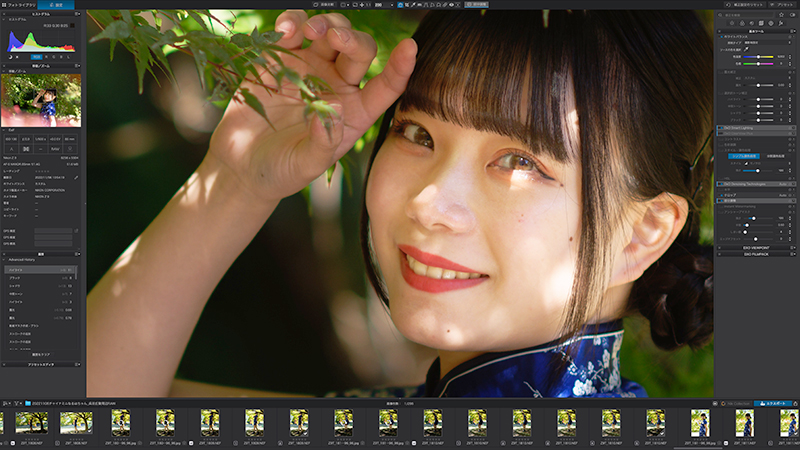The image size is (800, 450).
Task: Expand the プリセットエディタ panel
Action: pos(41,364)
